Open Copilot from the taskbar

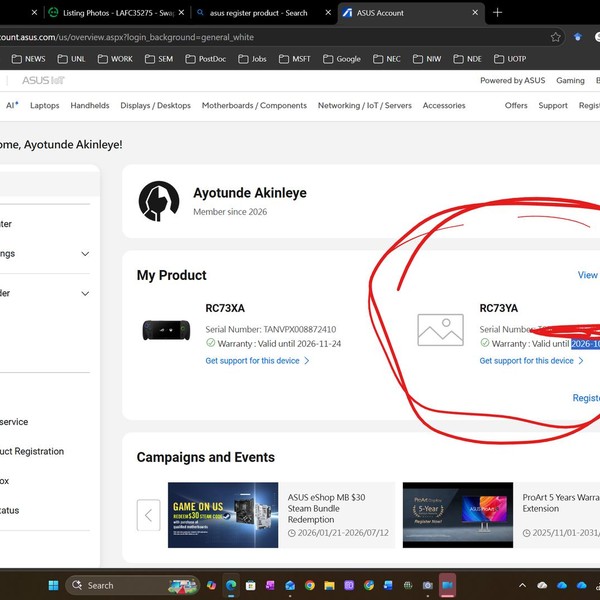211,585
